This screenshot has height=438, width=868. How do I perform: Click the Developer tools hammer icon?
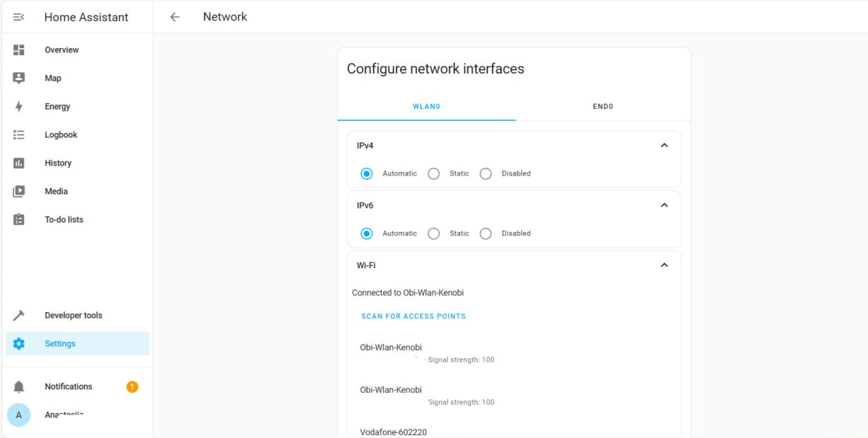pyautogui.click(x=19, y=316)
